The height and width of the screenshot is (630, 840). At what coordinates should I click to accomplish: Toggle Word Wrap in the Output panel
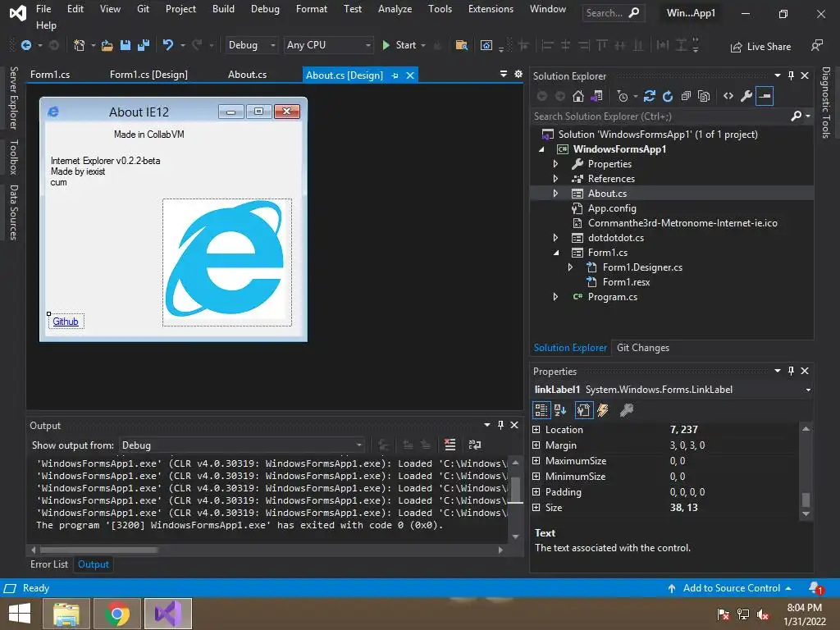point(475,445)
